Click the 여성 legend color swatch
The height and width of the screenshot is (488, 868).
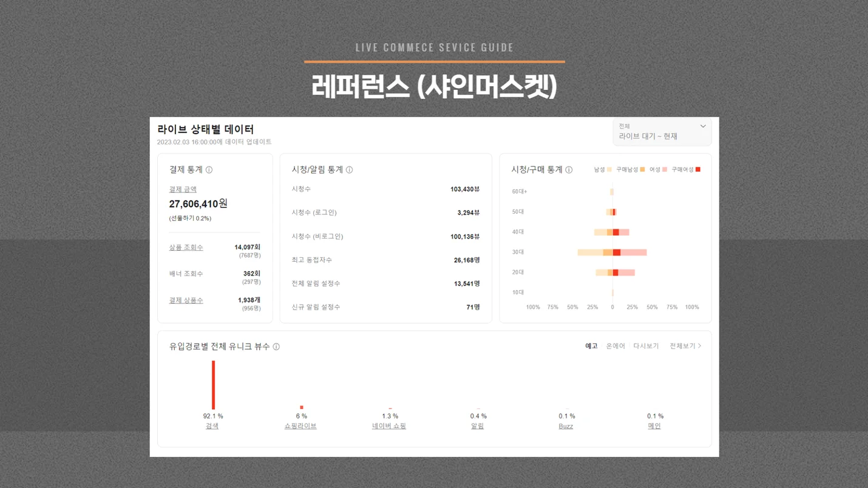coord(665,170)
